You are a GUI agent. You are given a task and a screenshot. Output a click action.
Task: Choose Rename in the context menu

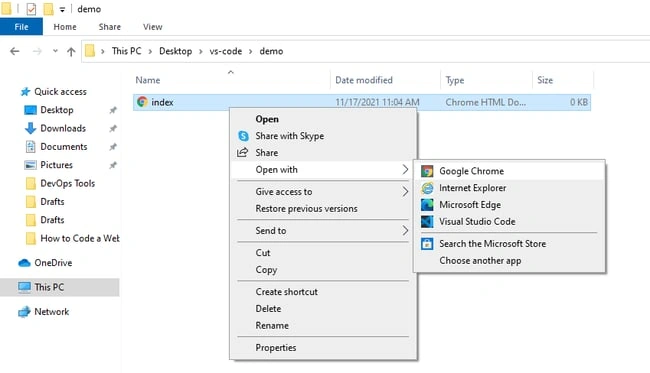pyautogui.click(x=323, y=325)
